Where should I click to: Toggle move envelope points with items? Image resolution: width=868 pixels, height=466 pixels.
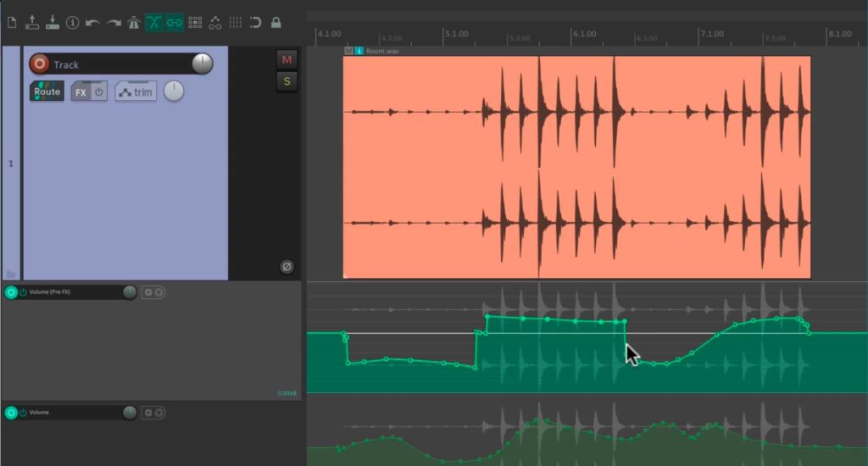pos(214,23)
